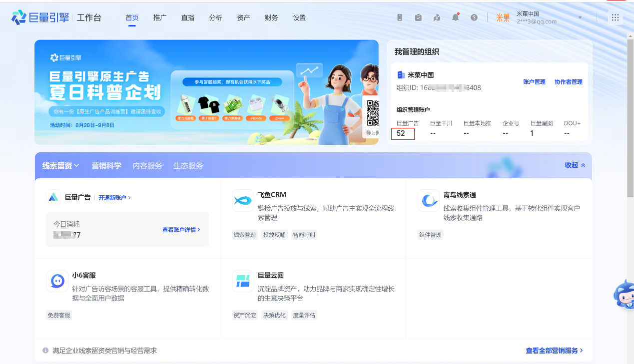Click the 今日消耗 label
Viewport: 634px width, 364px height.
[x=66, y=224]
